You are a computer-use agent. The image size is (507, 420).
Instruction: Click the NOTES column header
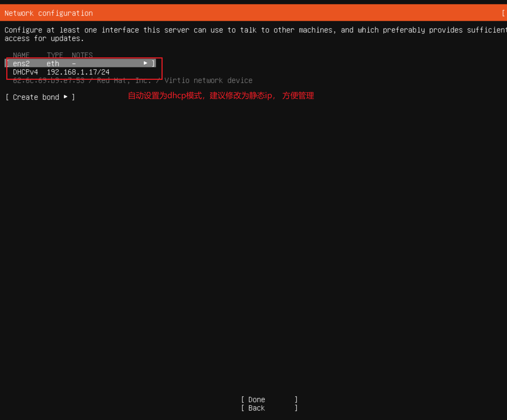[x=82, y=55]
